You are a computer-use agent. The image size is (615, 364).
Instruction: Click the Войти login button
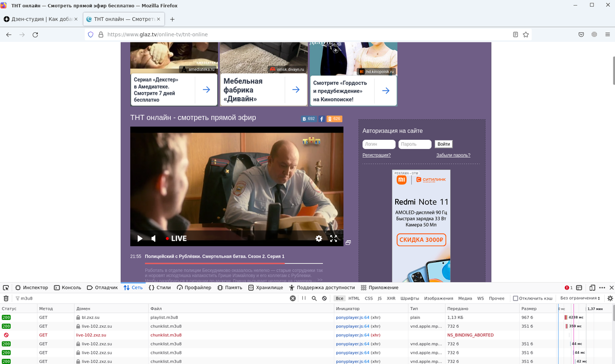[444, 144]
